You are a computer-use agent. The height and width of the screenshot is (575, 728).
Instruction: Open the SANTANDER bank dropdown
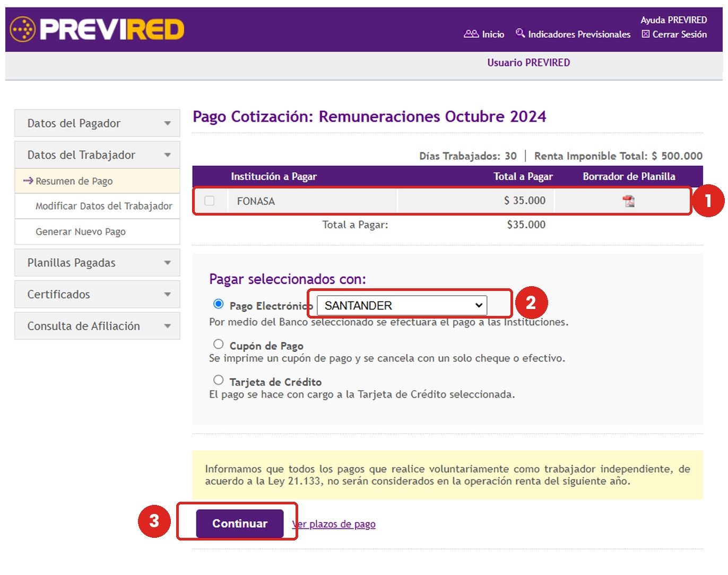(402, 305)
